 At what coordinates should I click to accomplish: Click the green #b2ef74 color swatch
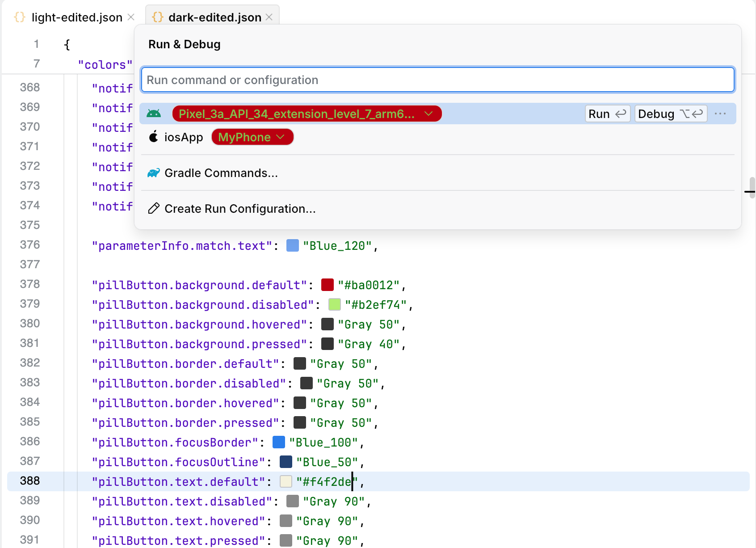(x=335, y=305)
